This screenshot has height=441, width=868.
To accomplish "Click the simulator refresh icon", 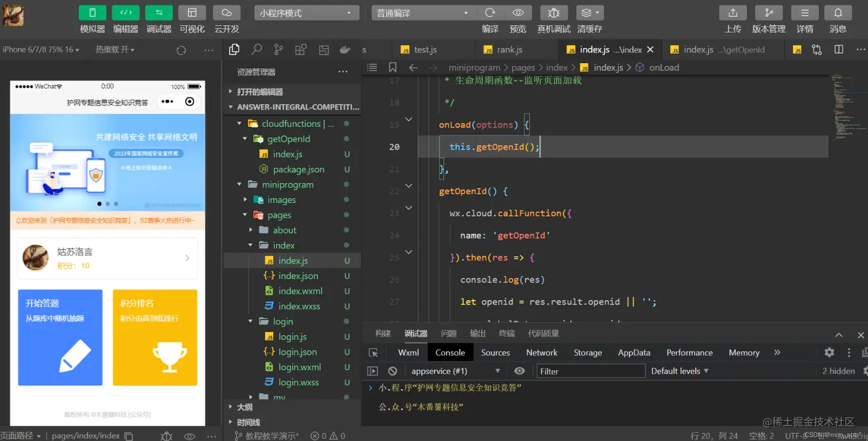I will 181,50.
